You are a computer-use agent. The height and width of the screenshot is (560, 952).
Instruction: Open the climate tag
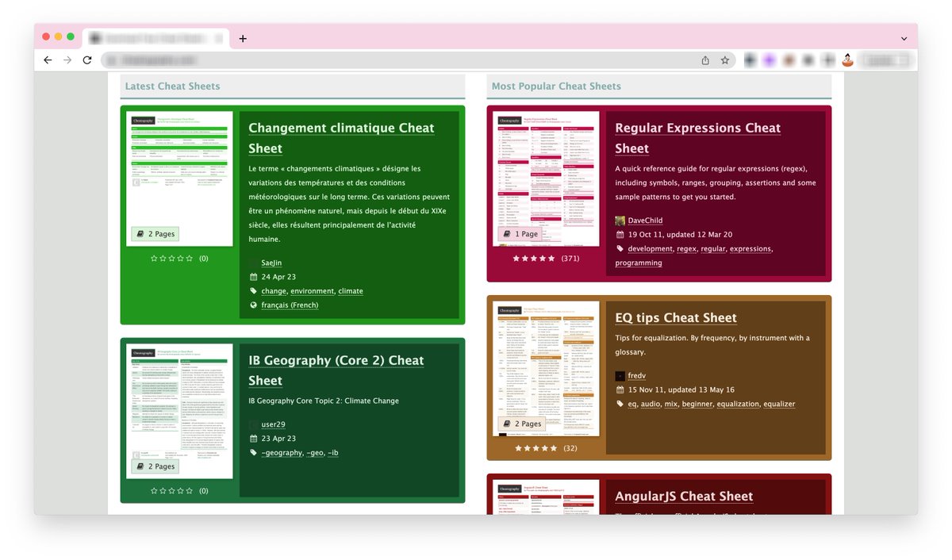351,291
